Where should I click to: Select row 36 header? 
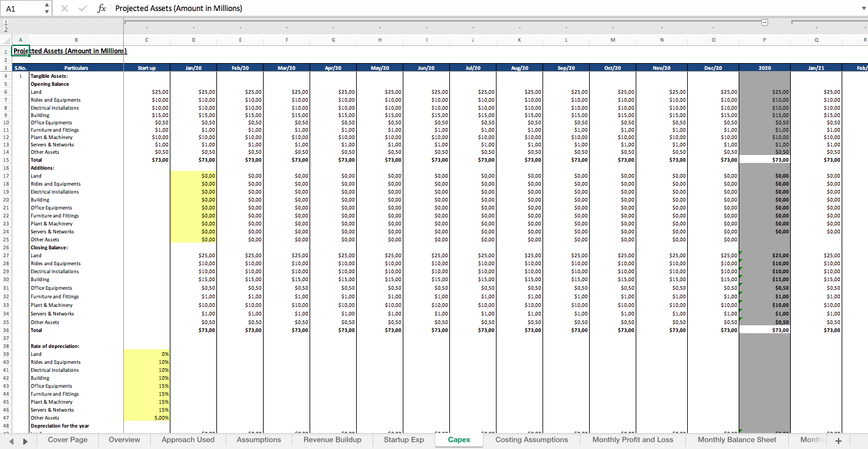(6, 330)
